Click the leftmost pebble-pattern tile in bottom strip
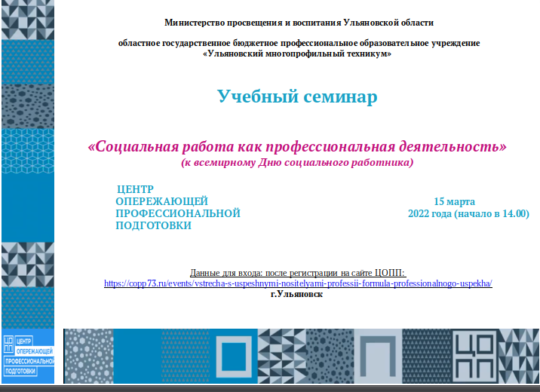 (89, 356)
